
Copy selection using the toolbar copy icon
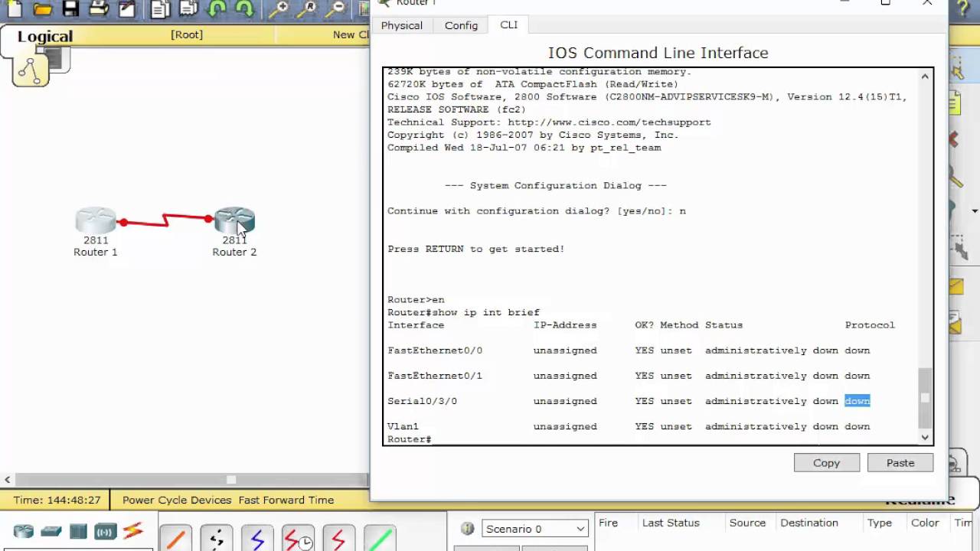point(160,9)
